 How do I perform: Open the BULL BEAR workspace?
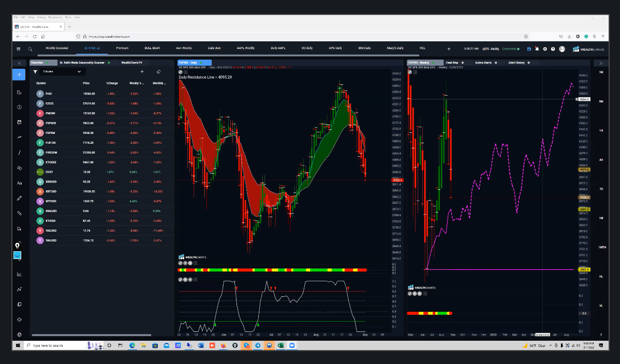point(152,48)
